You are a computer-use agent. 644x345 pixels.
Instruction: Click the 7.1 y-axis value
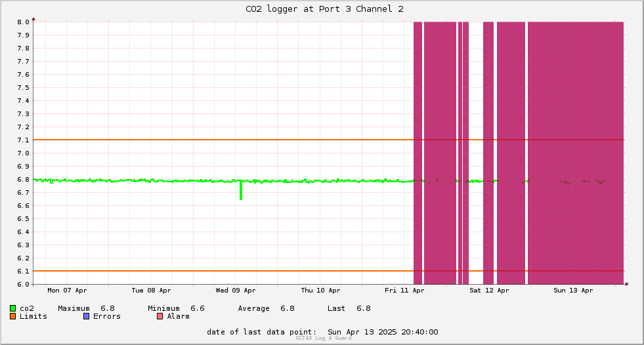(23, 140)
